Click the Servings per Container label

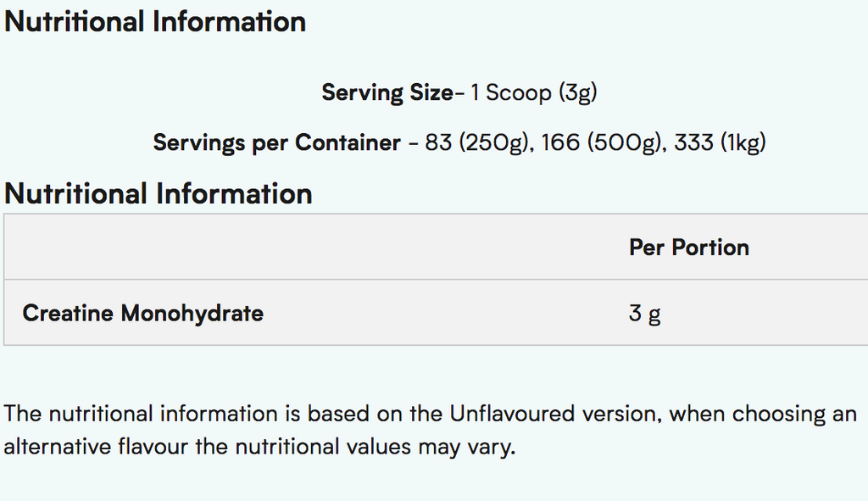point(276,142)
